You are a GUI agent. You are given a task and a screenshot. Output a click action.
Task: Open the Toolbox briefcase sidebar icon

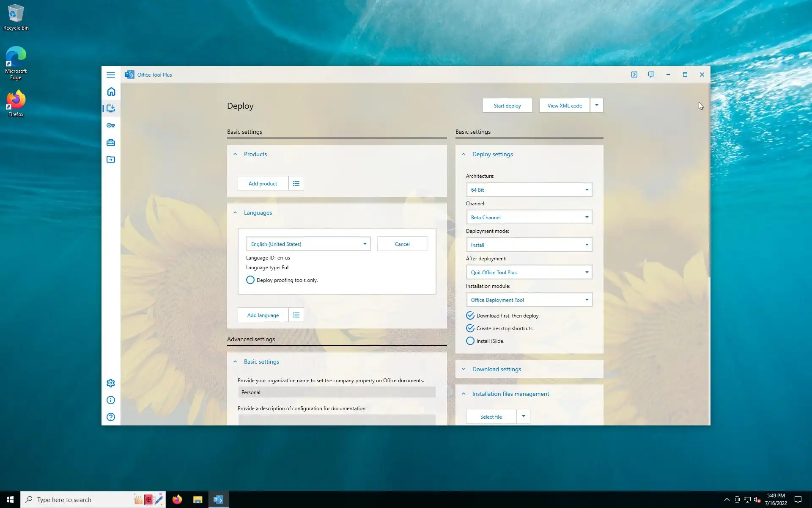[x=111, y=142]
